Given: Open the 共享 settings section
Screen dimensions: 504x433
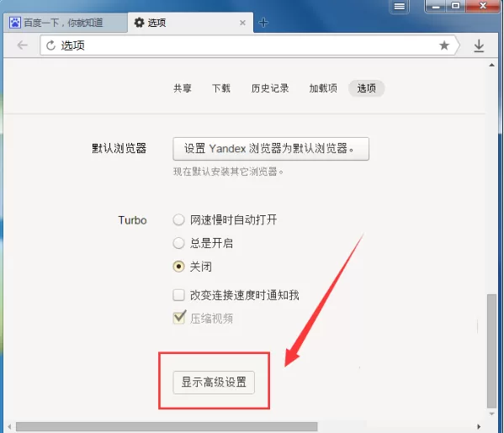Looking at the screenshot, I should tap(183, 88).
